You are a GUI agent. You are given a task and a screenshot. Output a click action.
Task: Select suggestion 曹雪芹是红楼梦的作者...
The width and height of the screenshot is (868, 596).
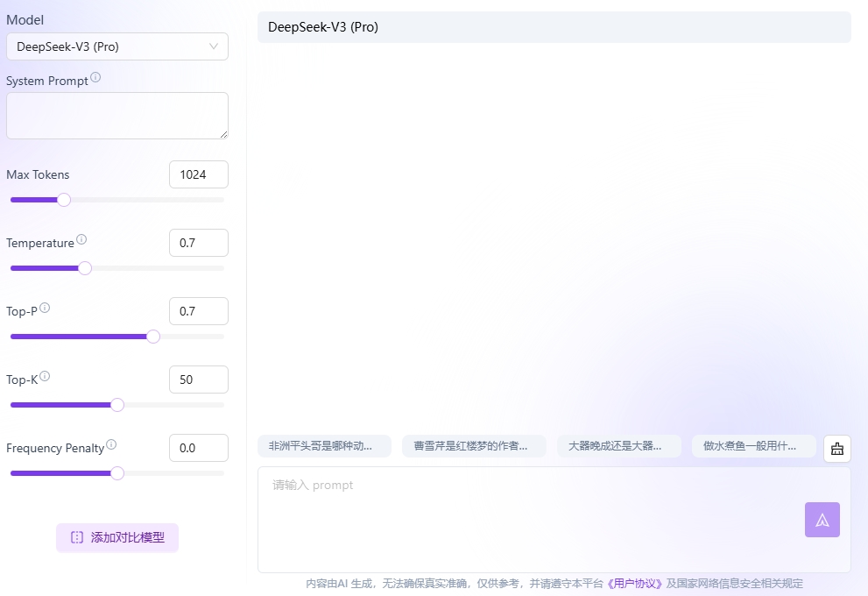pyautogui.click(x=474, y=446)
